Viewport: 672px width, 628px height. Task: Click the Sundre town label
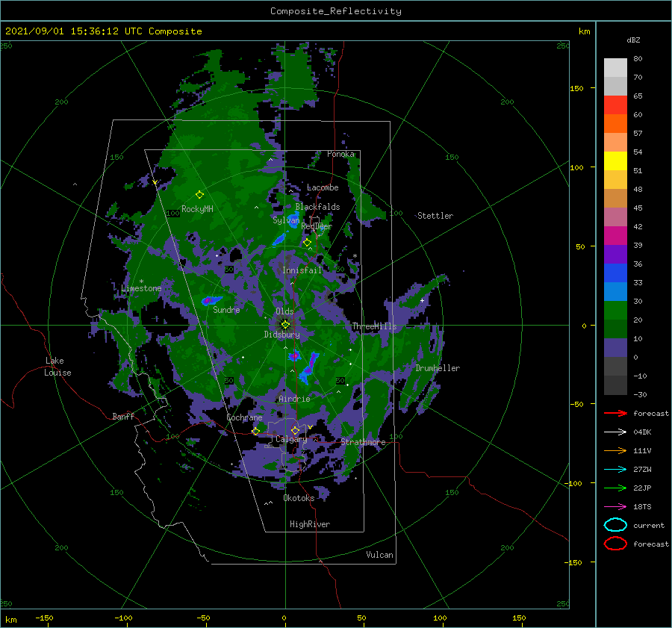(226, 309)
